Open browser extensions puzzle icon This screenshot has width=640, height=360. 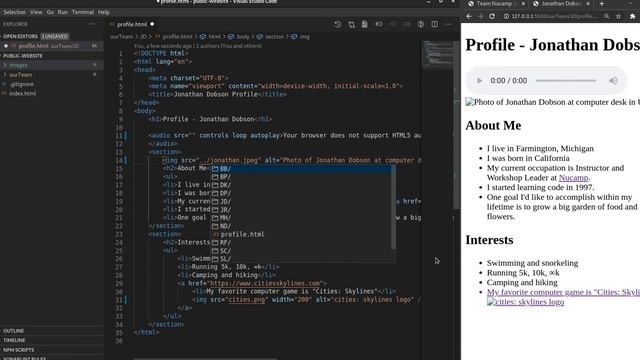pos(633,16)
